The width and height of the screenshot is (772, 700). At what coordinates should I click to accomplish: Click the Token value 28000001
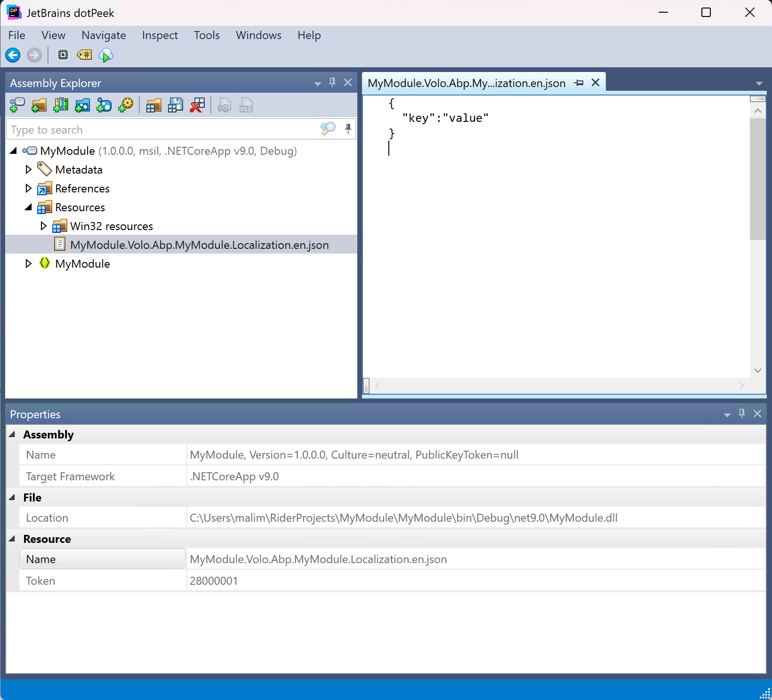click(x=214, y=581)
